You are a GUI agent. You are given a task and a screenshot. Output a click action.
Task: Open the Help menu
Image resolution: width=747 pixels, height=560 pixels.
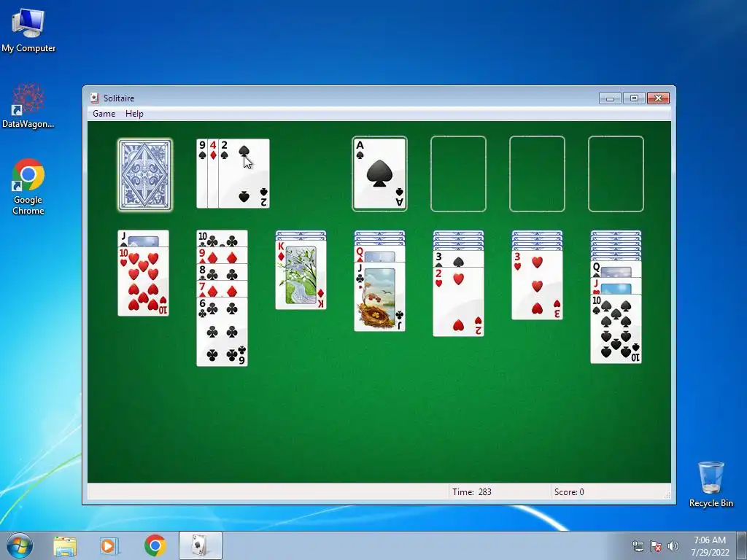pyautogui.click(x=134, y=114)
